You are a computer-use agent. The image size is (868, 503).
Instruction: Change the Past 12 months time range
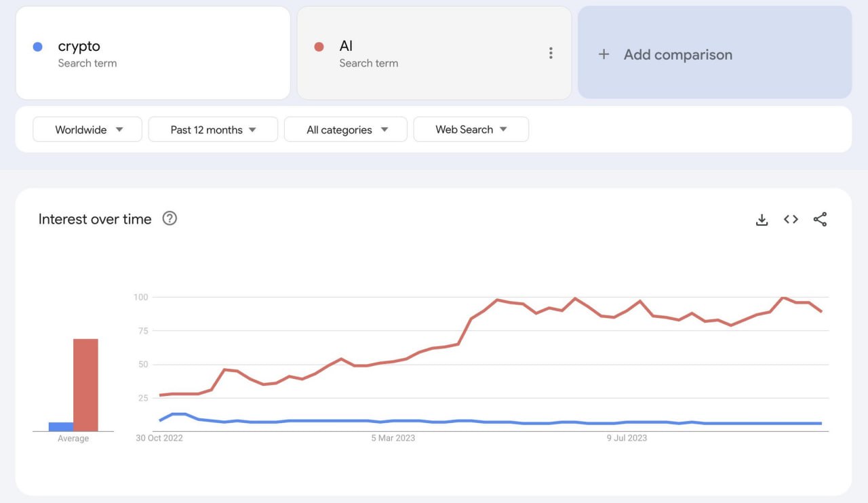pos(213,129)
